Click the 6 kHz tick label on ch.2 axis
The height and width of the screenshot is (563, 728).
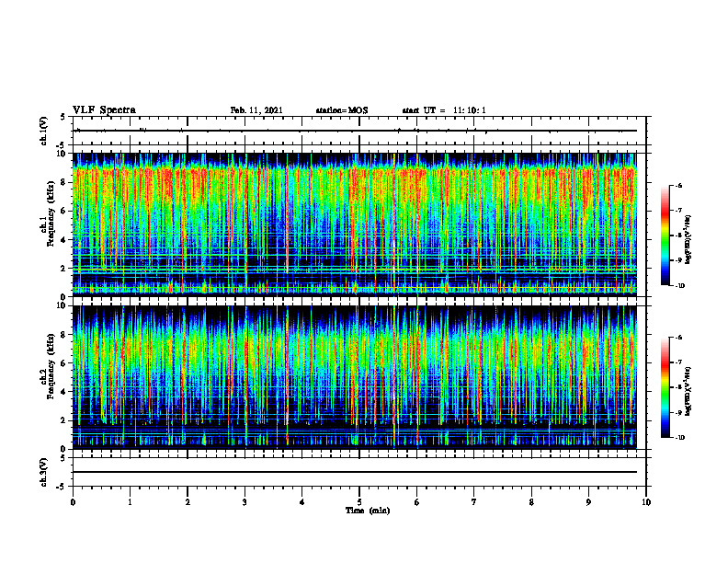[64, 362]
